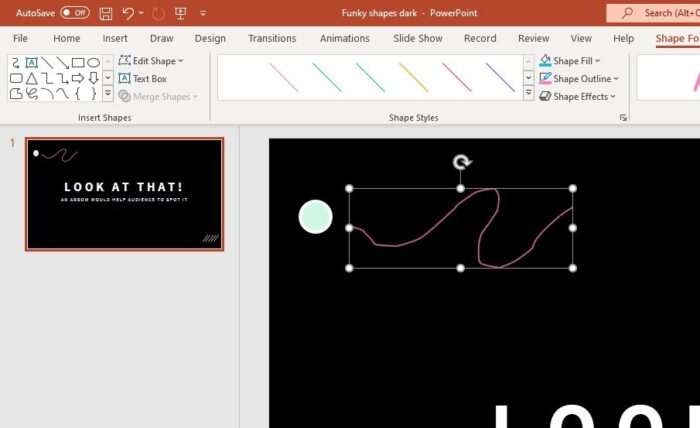Open Format Shape dialog launcher
Viewport: 700px width, 428px height.
click(623, 118)
